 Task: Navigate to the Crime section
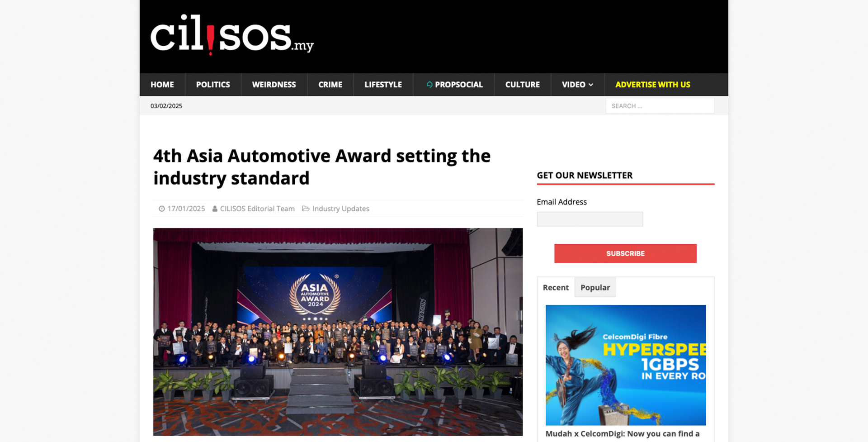[330, 85]
